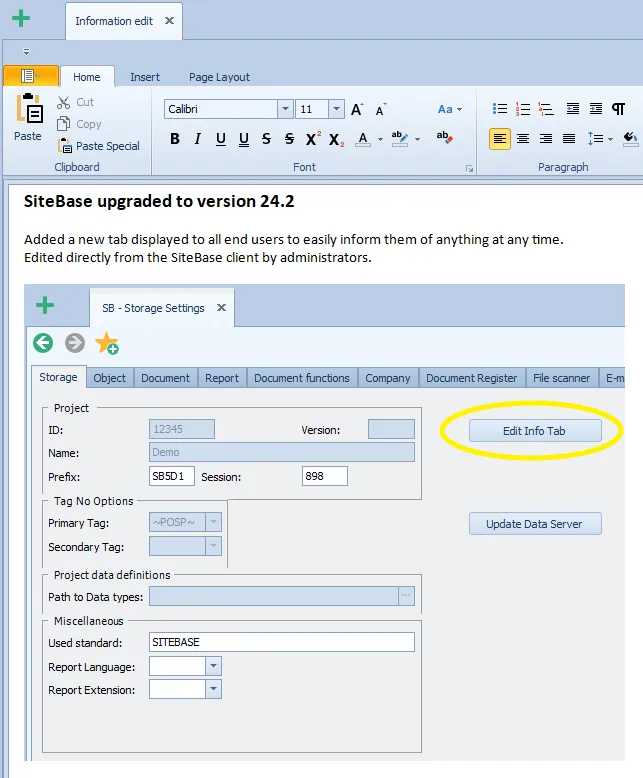The height and width of the screenshot is (778, 643).
Task: Click Copy in the Clipboard group
Action: coord(79,124)
